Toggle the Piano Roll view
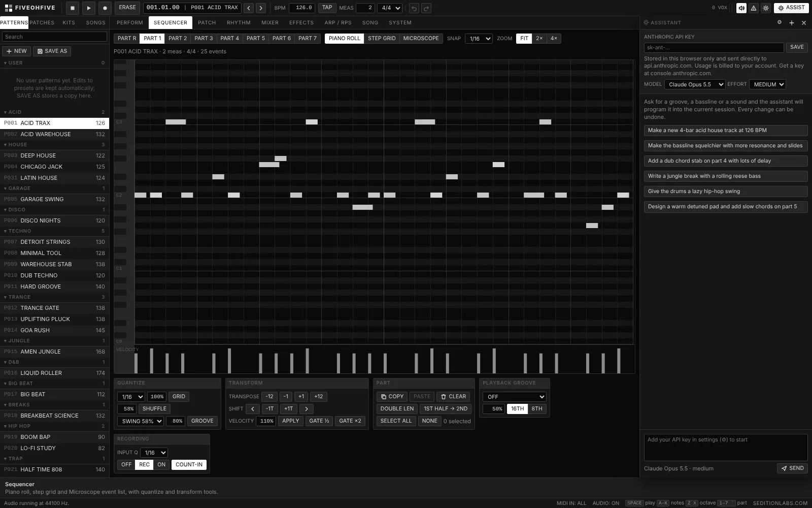This screenshot has width=812, height=508. (344, 38)
